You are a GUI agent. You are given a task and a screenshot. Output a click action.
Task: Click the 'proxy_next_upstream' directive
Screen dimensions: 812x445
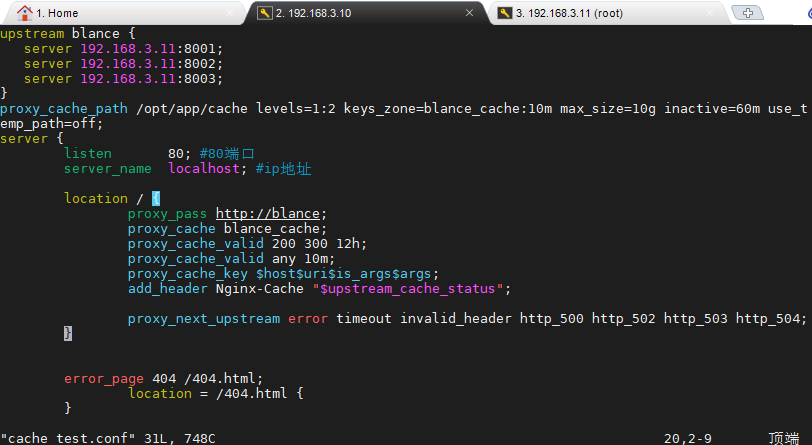204,319
